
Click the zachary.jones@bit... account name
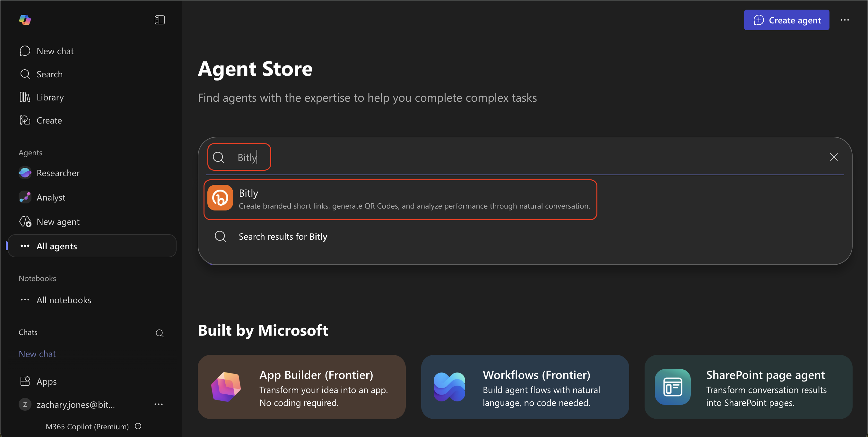[76, 404]
